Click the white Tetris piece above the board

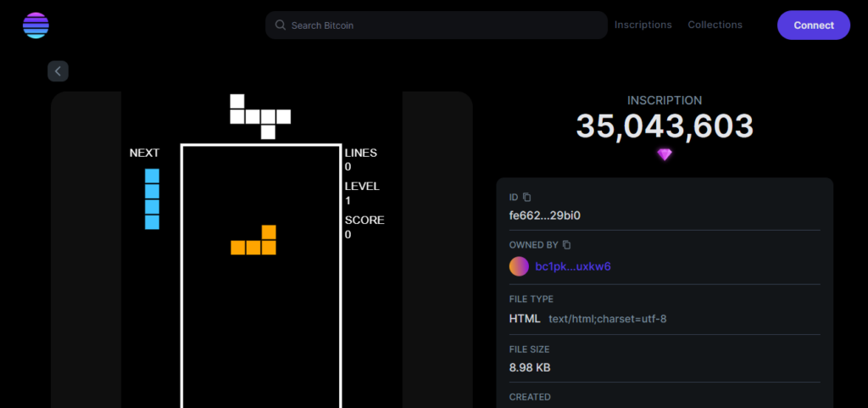pos(259,116)
